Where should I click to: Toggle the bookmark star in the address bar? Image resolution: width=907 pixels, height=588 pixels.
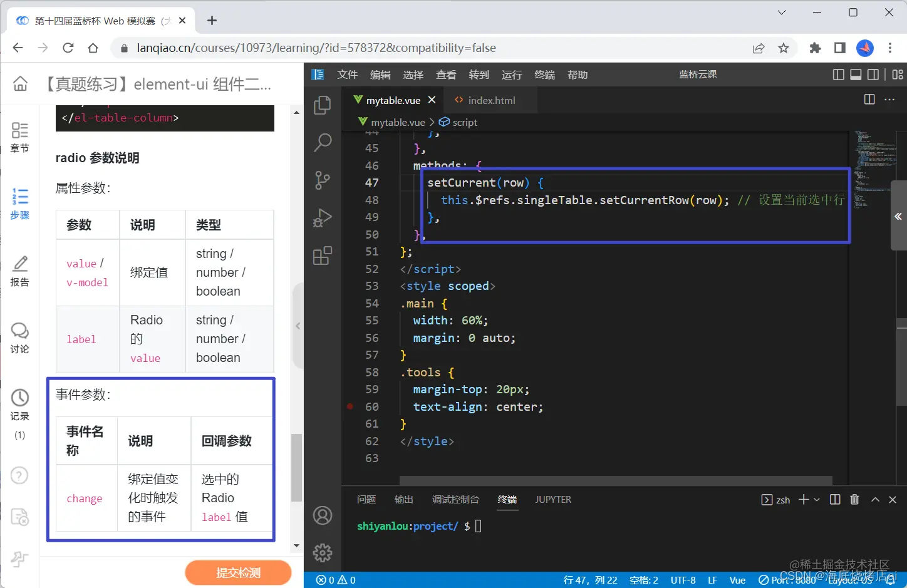784,48
